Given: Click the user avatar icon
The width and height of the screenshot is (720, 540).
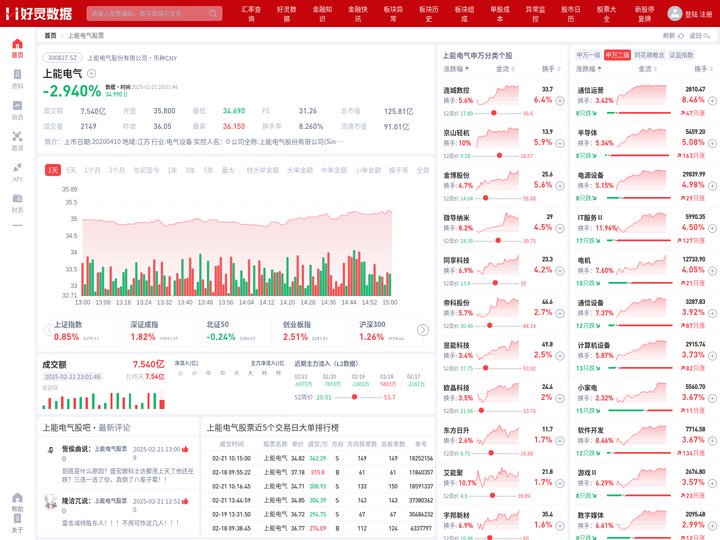Looking at the screenshot, I should (x=675, y=13).
